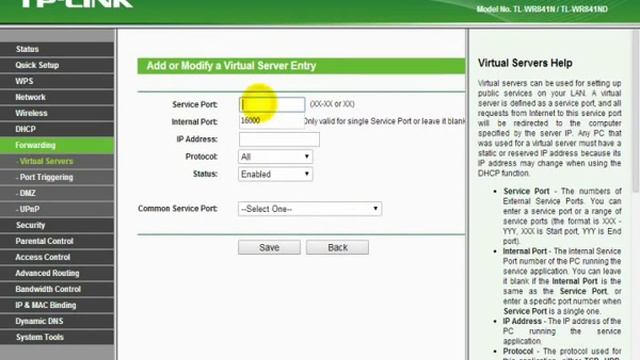Click the 'Common Service Port:' label
This screenshot has height=360, width=640.
[178, 209]
